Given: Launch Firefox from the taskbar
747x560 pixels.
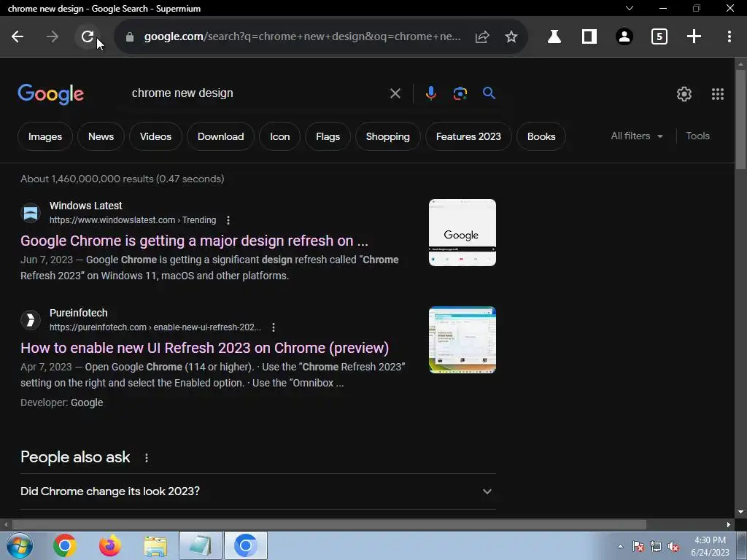Looking at the screenshot, I should pyautogui.click(x=110, y=545).
